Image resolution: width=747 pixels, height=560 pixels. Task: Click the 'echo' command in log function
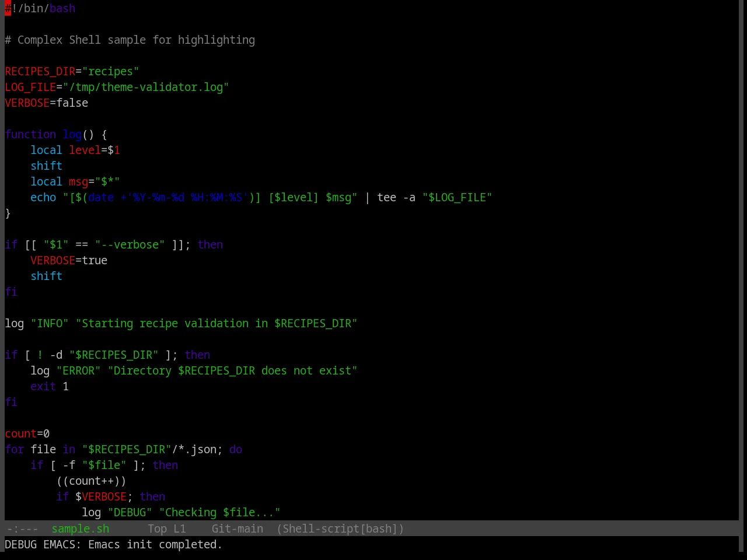[43, 197]
